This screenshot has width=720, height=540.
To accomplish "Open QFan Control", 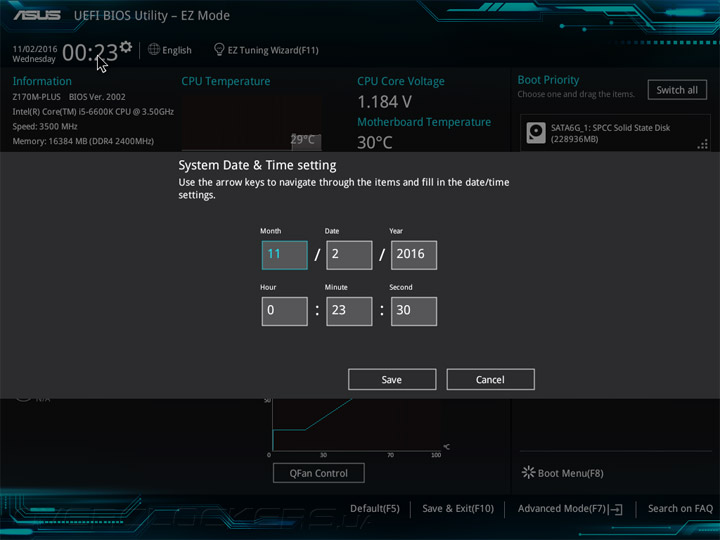I will pos(319,473).
